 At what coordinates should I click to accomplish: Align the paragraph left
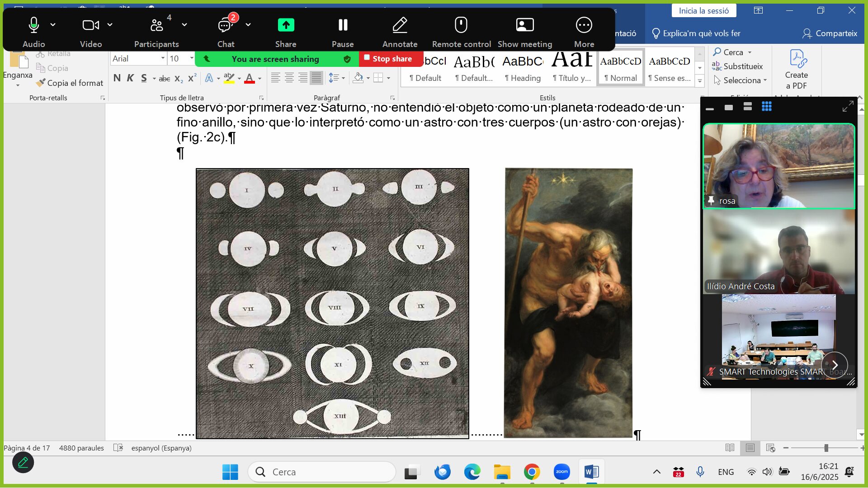point(275,78)
